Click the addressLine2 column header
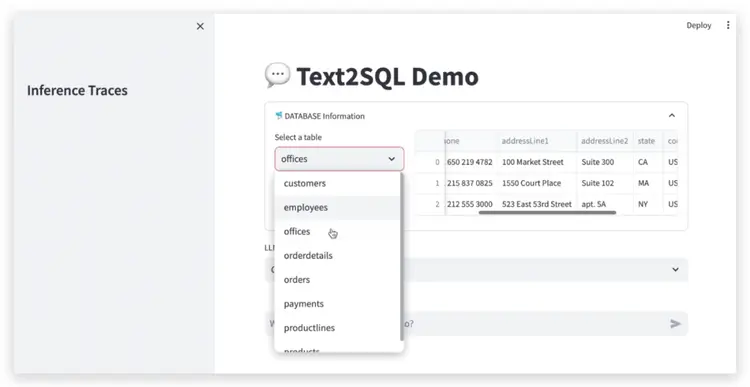This screenshot has height=387, width=750. tap(605, 141)
